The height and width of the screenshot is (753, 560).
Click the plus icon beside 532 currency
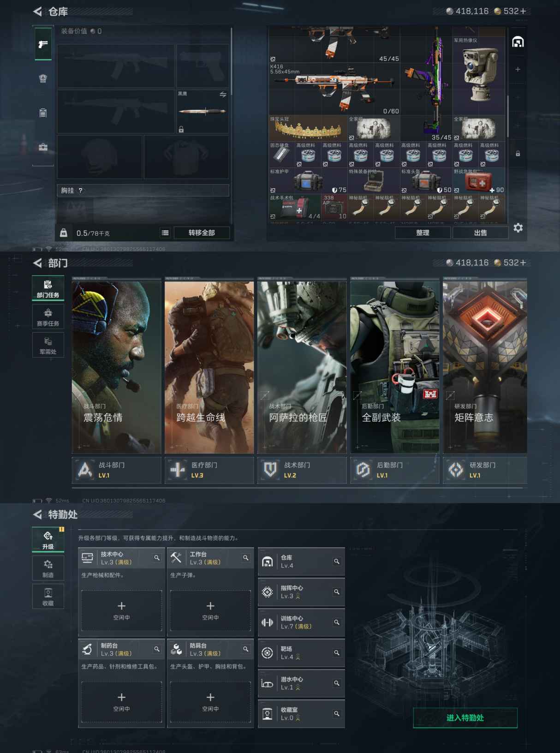523,11
